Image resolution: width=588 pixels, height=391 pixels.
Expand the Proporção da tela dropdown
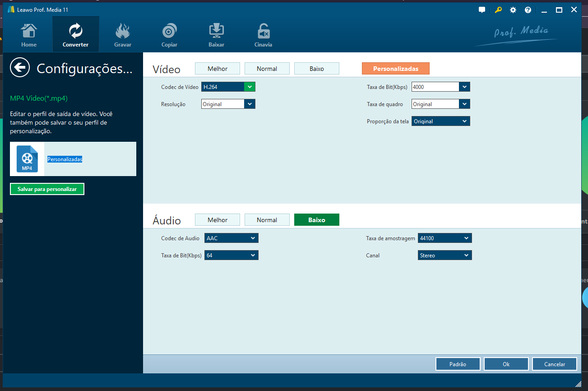tap(441, 121)
